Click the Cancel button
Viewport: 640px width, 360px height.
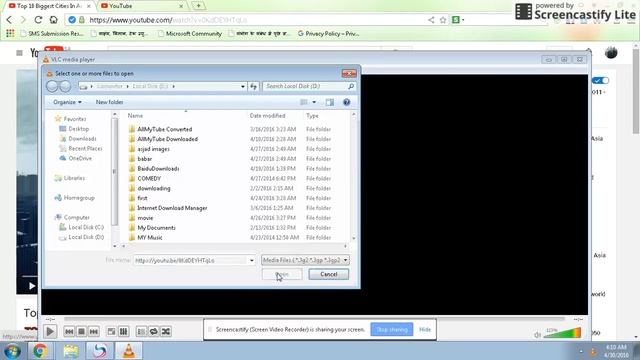[x=329, y=274]
